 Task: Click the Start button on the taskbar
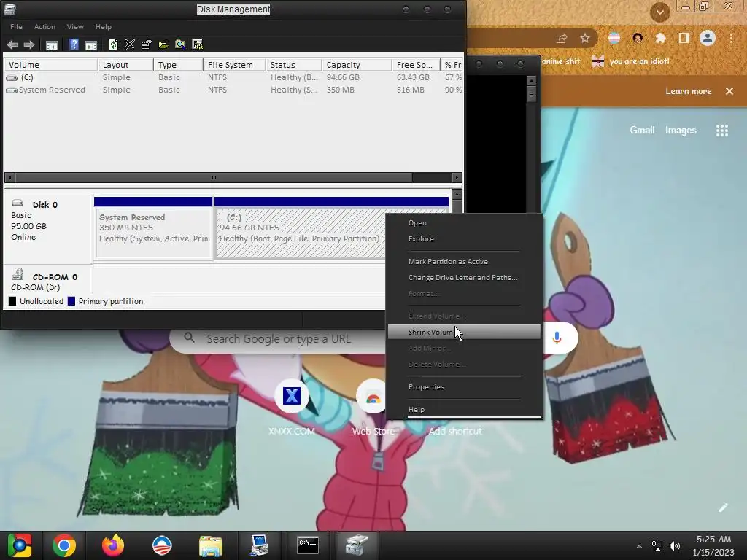pyautogui.click(x=20, y=545)
